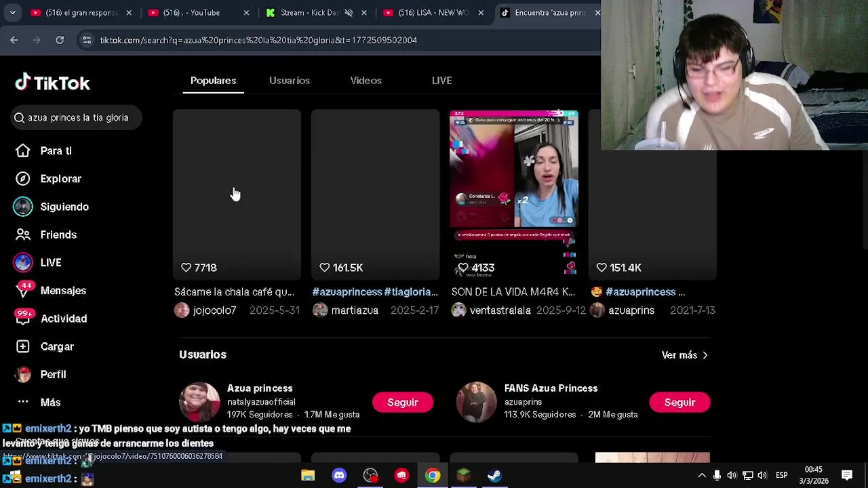Viewport: 868px width, 488px height.
Task: Expand users with Ver más arrow
Action: point(685,355)
